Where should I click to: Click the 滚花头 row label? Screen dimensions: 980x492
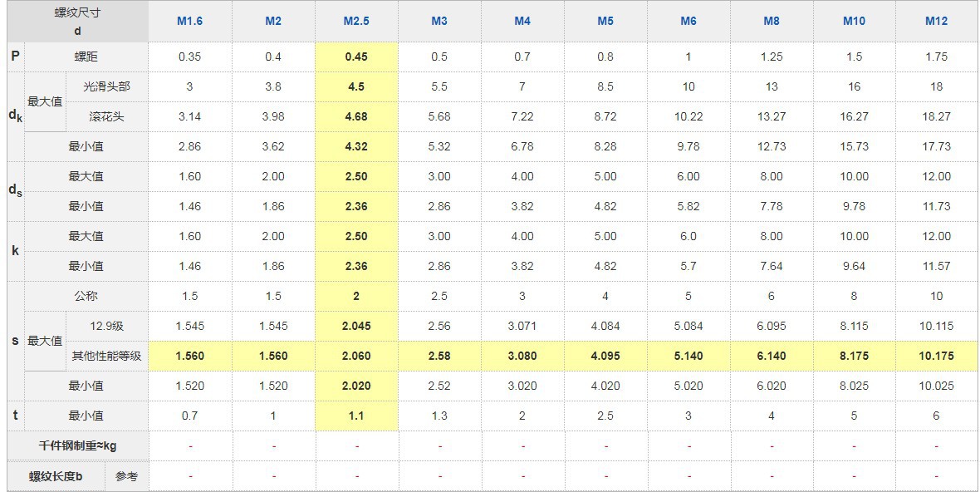click(107, 116)
